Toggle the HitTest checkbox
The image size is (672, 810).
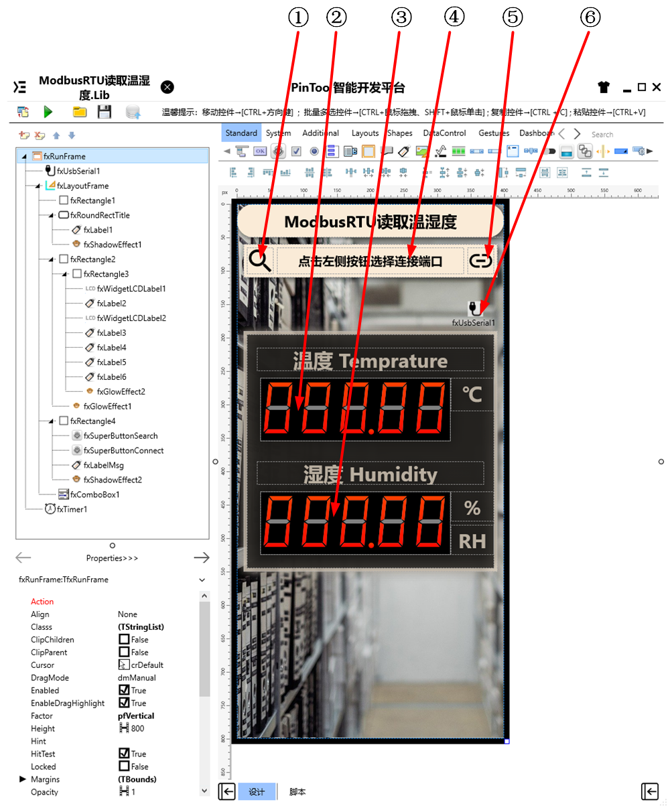click(x=124, y=754)
